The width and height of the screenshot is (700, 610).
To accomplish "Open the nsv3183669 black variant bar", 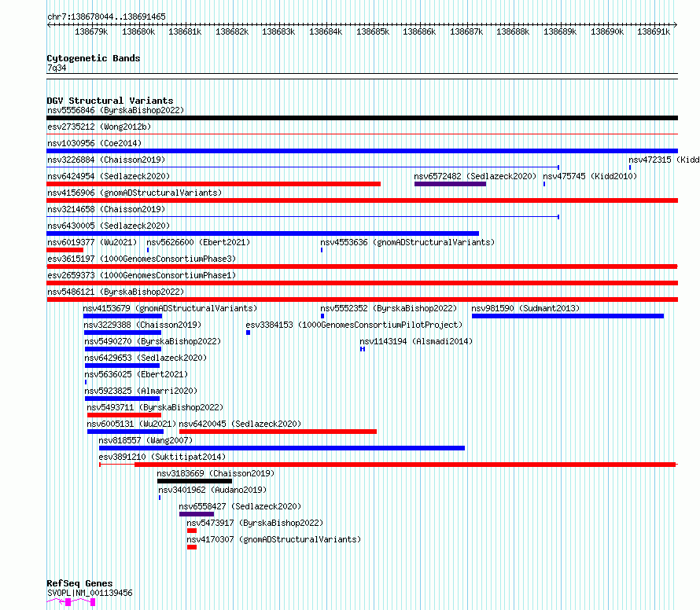I will tap(194, 481).
